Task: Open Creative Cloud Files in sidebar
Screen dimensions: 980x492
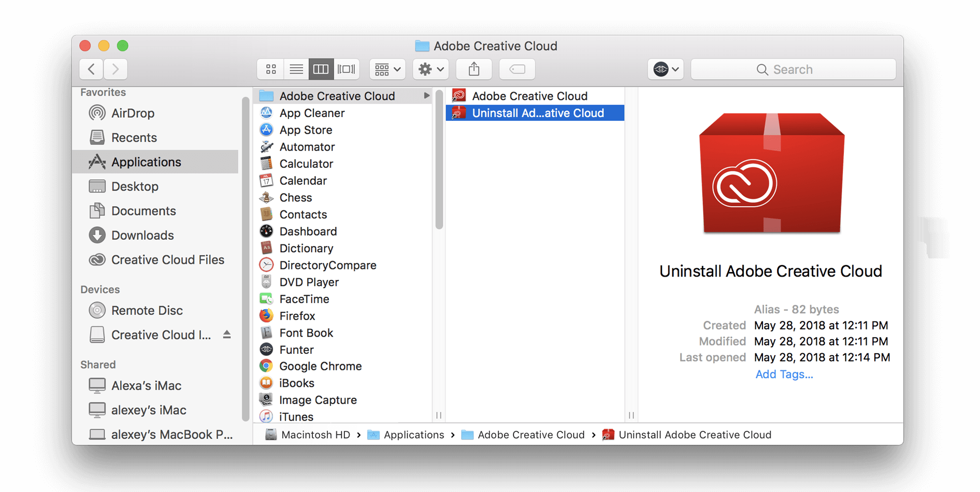Action: click(x=155, y=259)
